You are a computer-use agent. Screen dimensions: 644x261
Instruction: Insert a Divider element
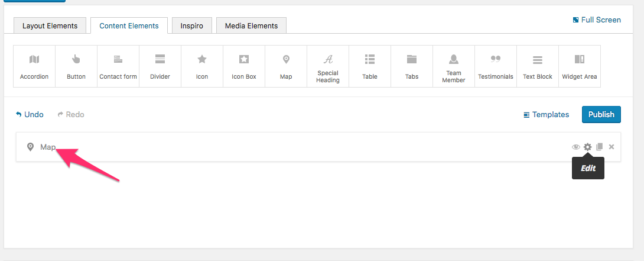tap(160, 66)
